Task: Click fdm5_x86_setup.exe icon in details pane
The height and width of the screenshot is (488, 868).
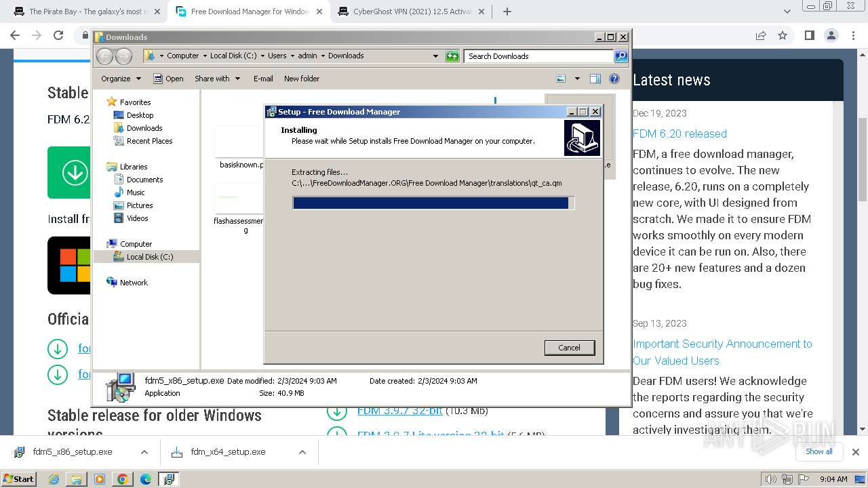Action: pyautogui.click(x=121, y=388)
